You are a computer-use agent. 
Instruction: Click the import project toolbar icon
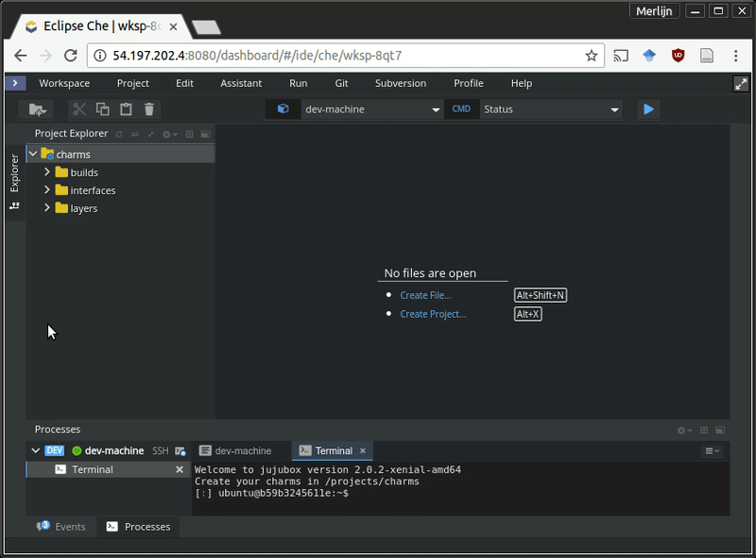coord(37,110)
